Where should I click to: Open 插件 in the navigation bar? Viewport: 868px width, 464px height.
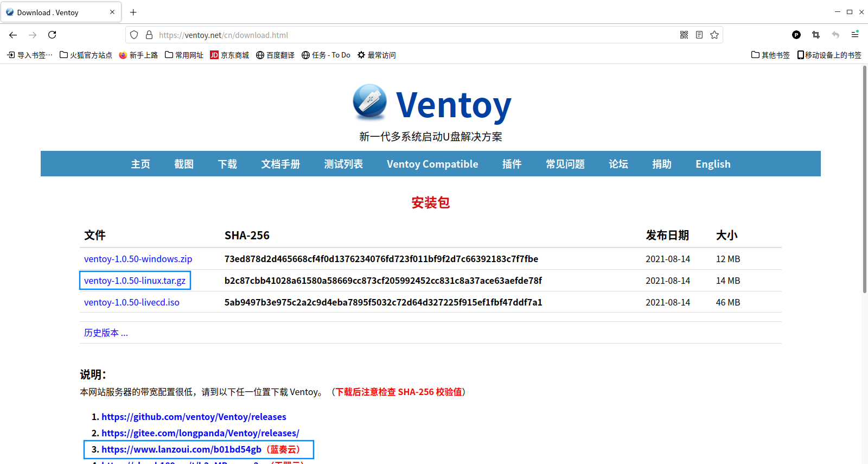tap(512, 164)
